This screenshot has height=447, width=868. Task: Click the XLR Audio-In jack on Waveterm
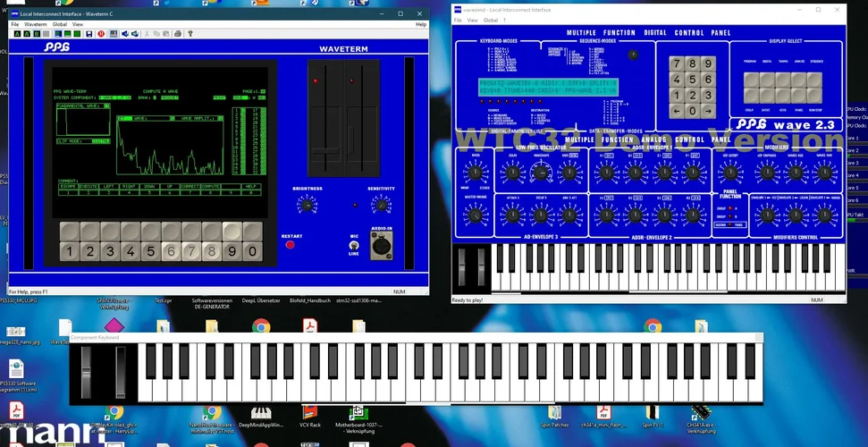tap(382, 245)
